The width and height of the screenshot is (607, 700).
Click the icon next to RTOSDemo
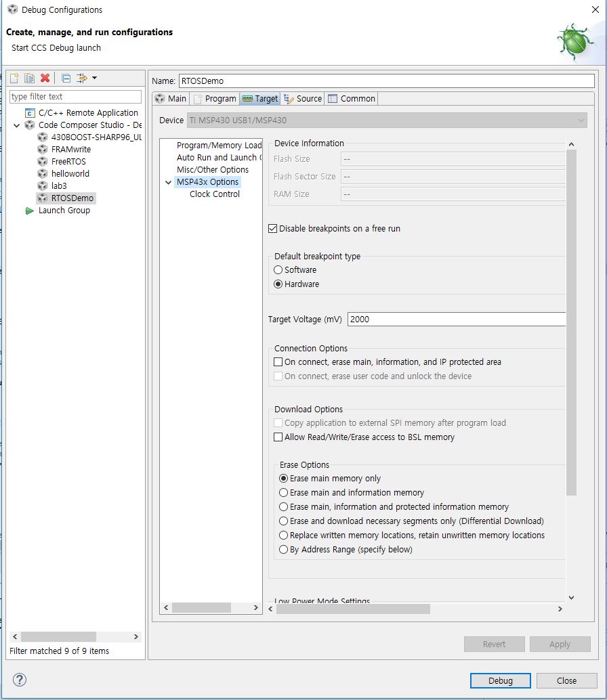pos(43,198)
